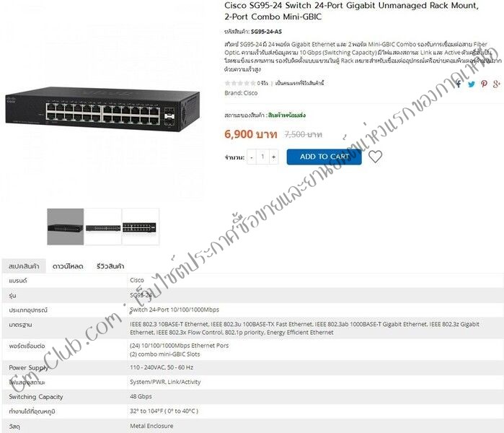Open the สเปคสินค้า specifications tab
This screenshot has width=504, height=433.
pyautogui.click(x=24, y=266)
